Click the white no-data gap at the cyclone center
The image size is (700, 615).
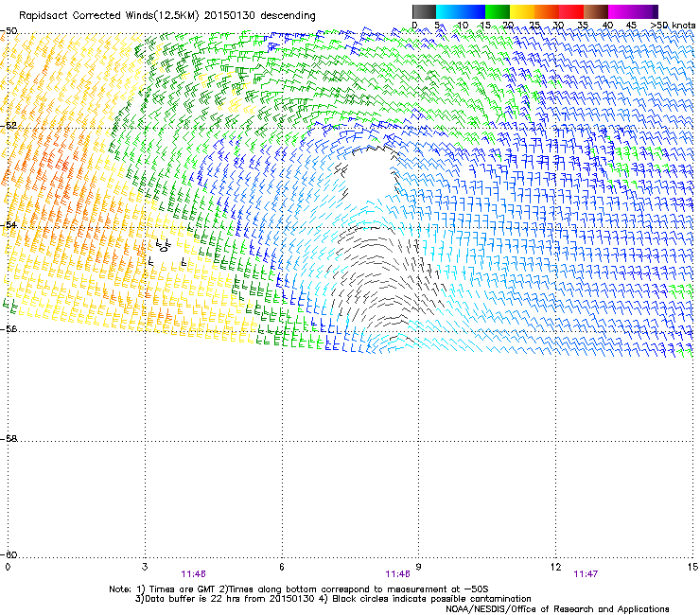tap(372, 175)
